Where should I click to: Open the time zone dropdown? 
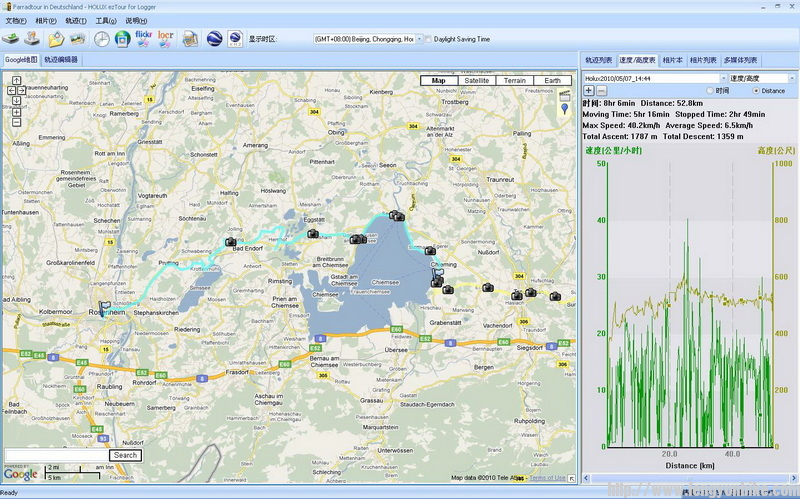[419, 40]
